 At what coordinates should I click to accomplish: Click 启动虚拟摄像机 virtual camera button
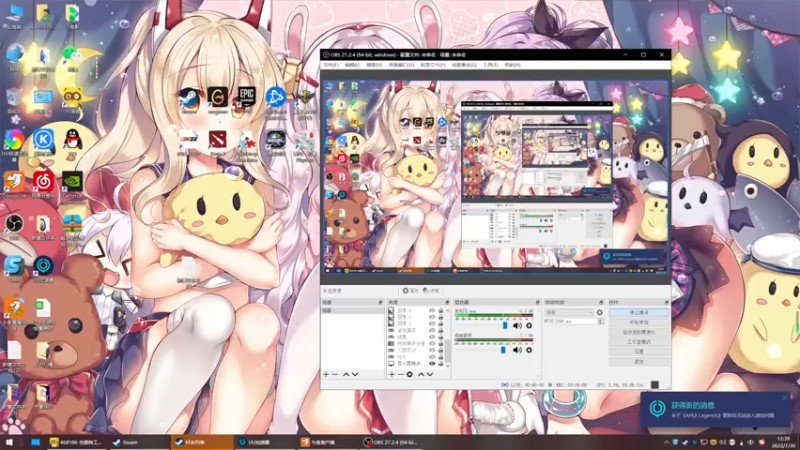click(x=639, y=332)
